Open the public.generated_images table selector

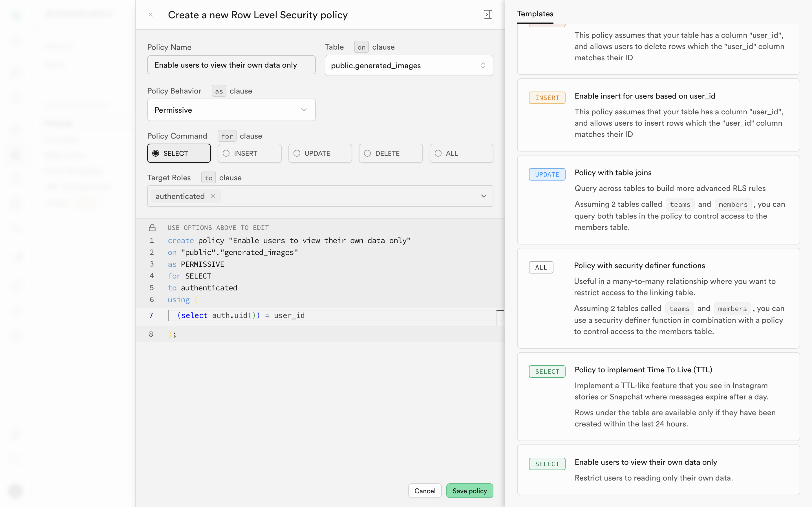coord(409,65)
